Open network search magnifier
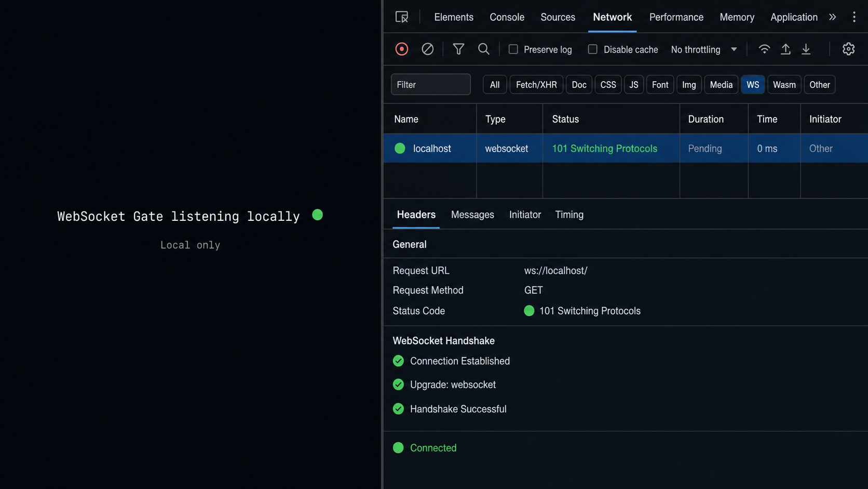868x489 pixels. tap(484, 49)
